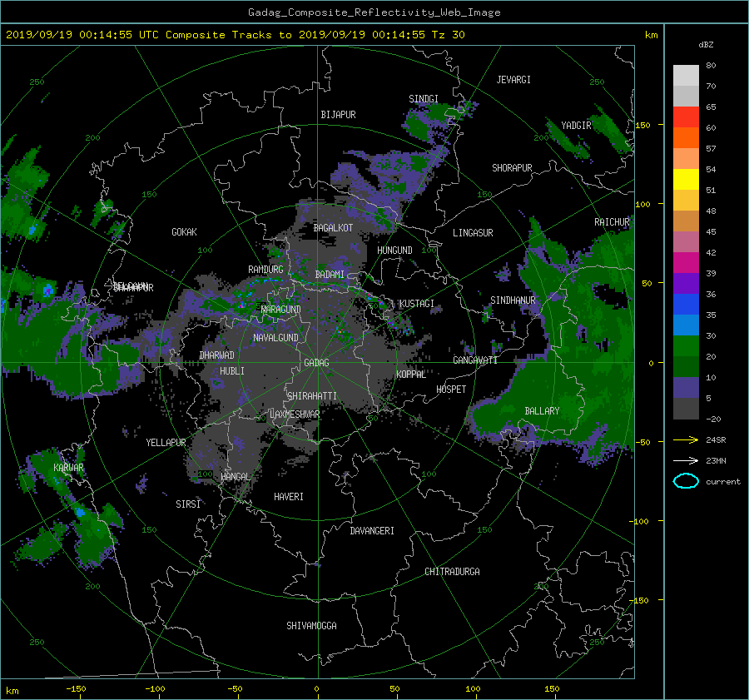Click the NARAGUND city label
This screenshot has width=749, height=700.
tap(280, 310)
